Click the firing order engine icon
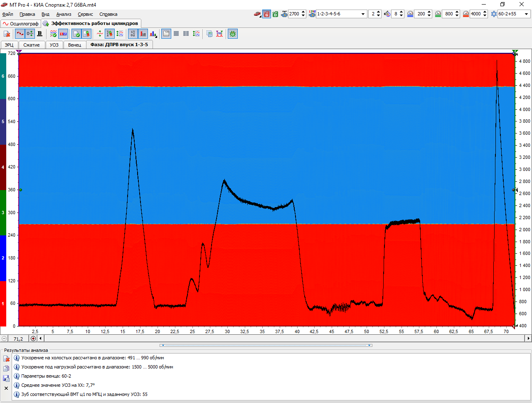This screenshot has height=403, width=532. click(x=312, y=14)
